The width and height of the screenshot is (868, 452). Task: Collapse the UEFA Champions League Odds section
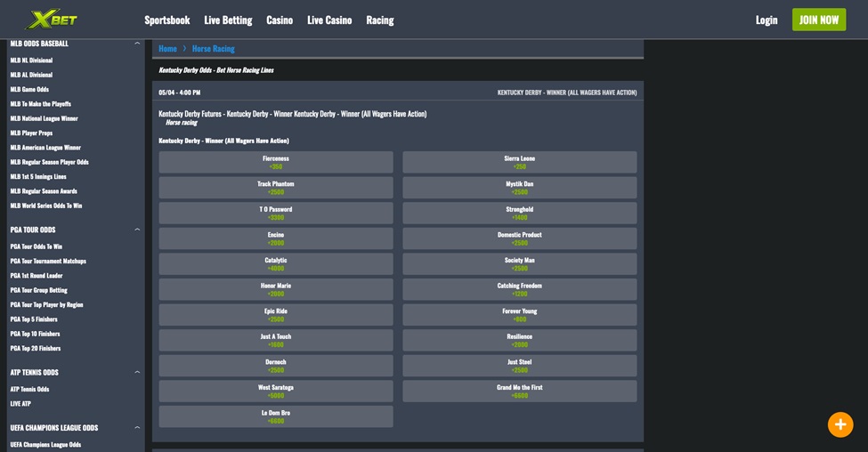[137, 428]
